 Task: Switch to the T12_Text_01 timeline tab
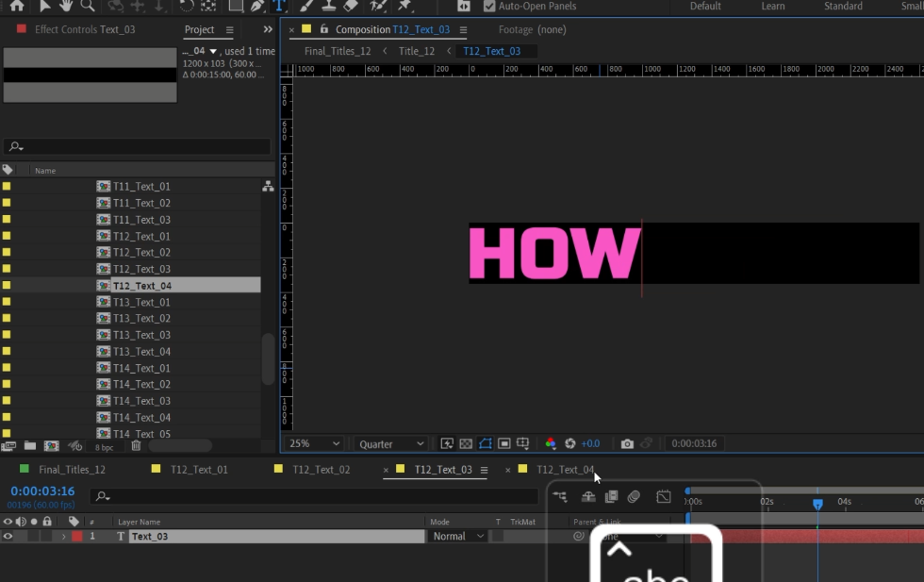(199, 470)
